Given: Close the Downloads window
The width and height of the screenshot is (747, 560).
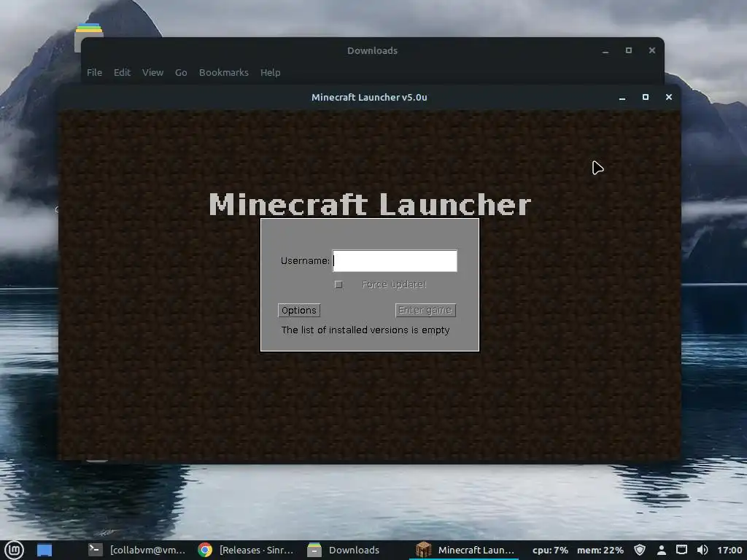Looking at the screenshot, I should click(x=652, y=50).
